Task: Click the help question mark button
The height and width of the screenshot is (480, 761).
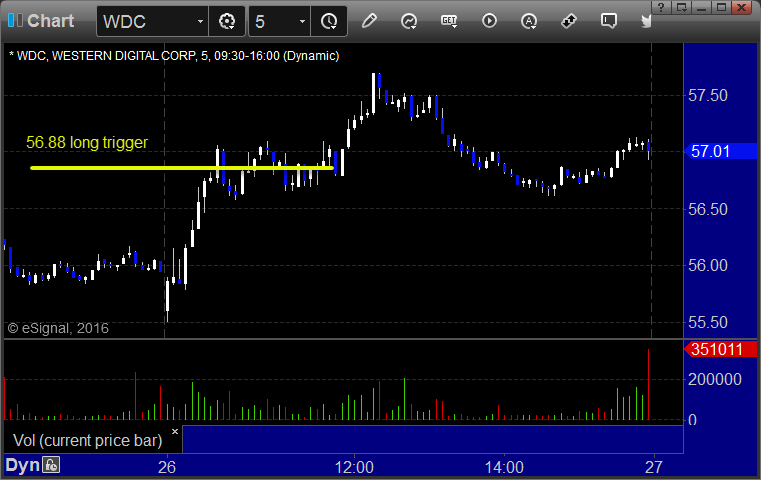Action: coord(661,7)
